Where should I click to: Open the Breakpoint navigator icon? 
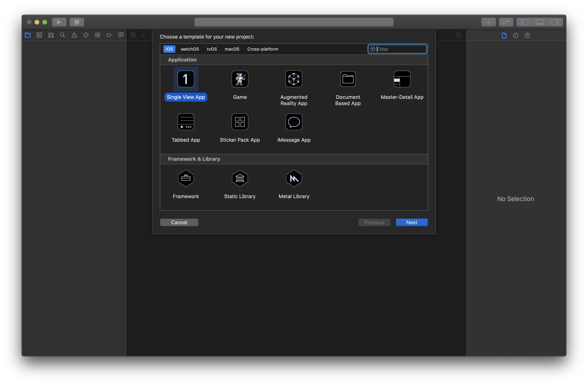tap(109, 35)
